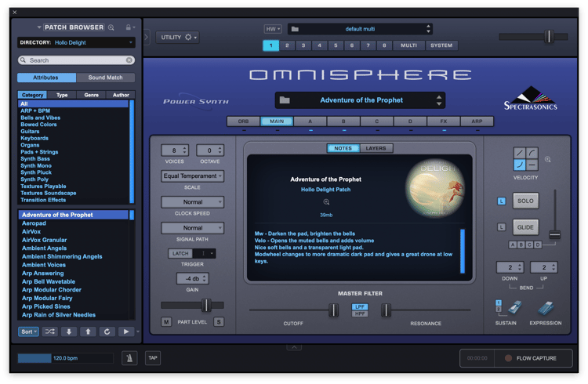Click the Part Level slider handle
This screenshot has width=588, height=384.
click(x=206, y=305)
